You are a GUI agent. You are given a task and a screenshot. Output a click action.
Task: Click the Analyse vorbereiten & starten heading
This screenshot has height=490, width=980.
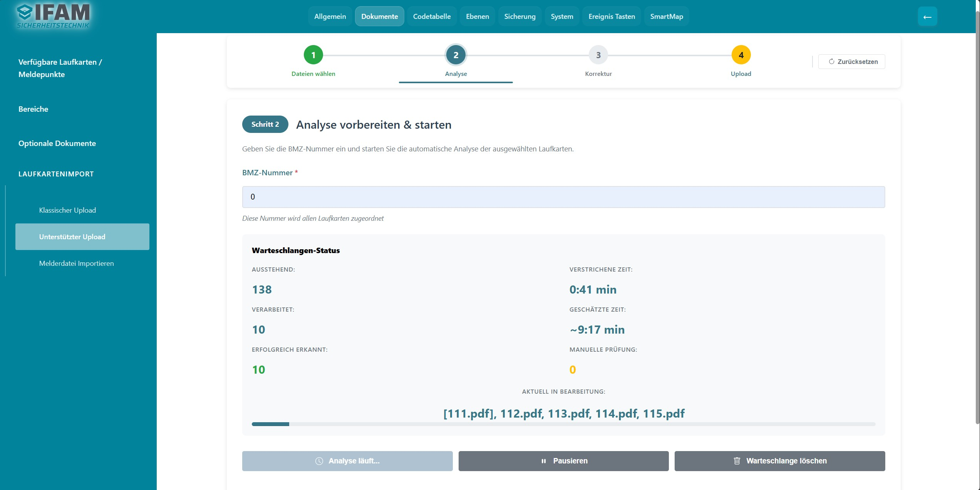(374, 125)
